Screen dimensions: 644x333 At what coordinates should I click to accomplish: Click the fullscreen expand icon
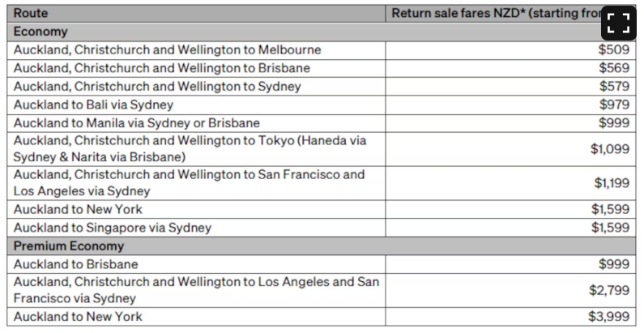[x=619, y=23]
